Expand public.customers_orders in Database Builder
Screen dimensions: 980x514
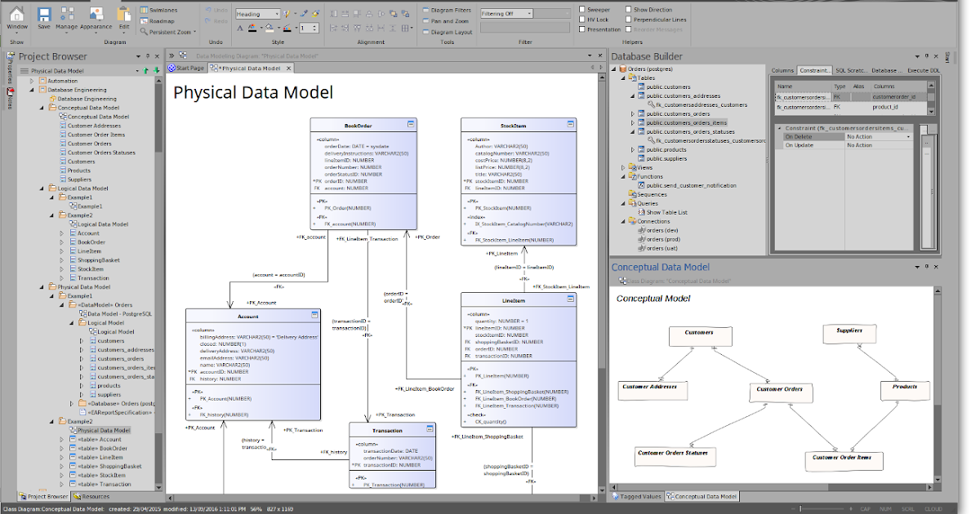633,113
